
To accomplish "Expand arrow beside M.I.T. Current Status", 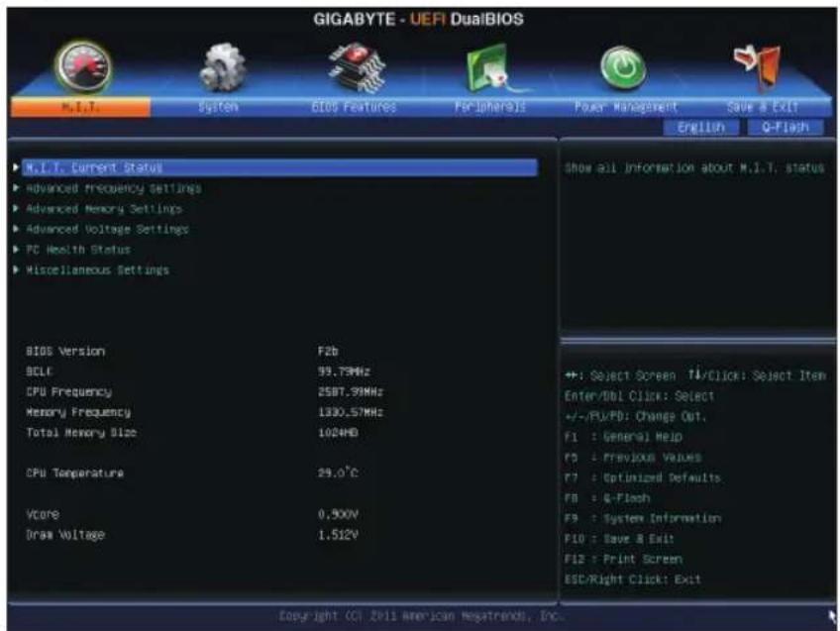I will coord(16,167).
